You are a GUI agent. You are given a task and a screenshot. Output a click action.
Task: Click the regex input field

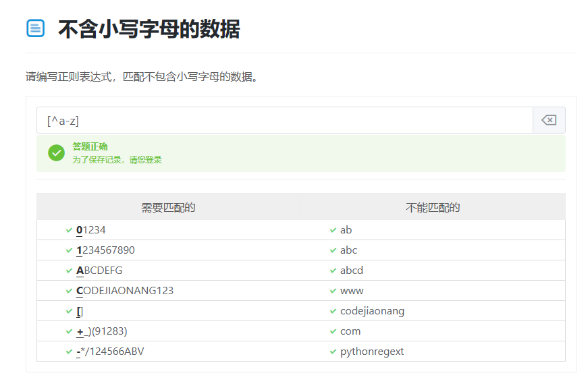(284, 120)
